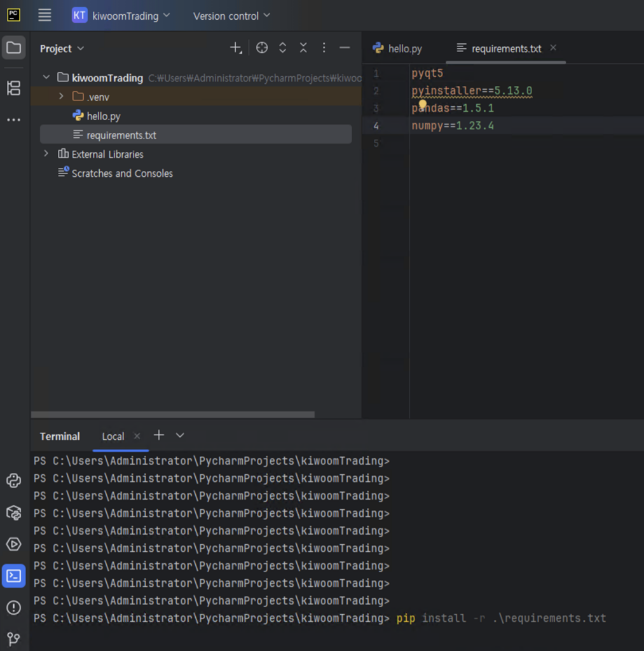Open the terminal shell options chevron
This screenshot has width=644, height=651.
tap(180, 435)
